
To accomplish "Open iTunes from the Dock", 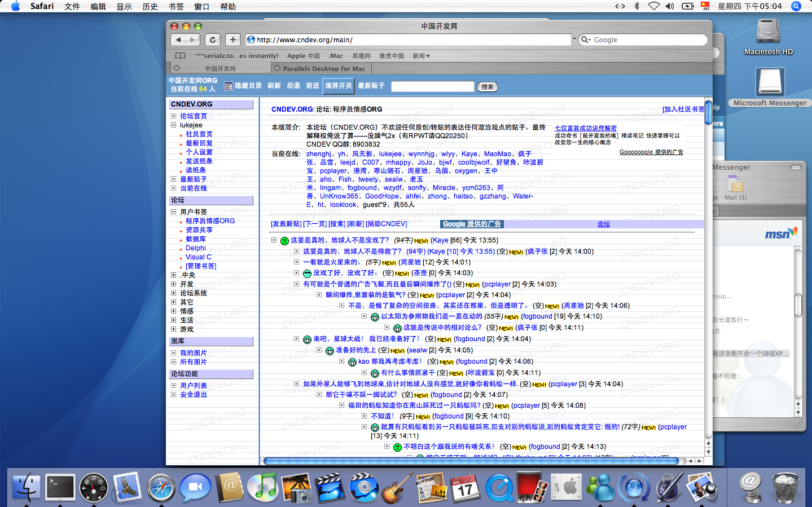I will click(x=262, y=486).
